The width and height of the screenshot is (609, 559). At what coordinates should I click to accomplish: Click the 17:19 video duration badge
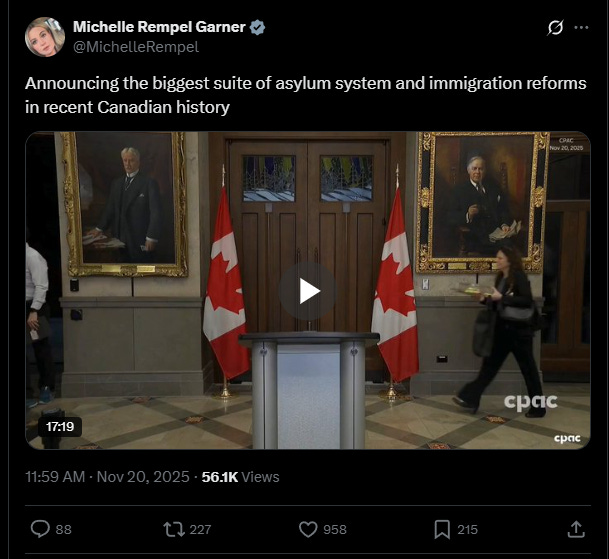tap(60, 427)
